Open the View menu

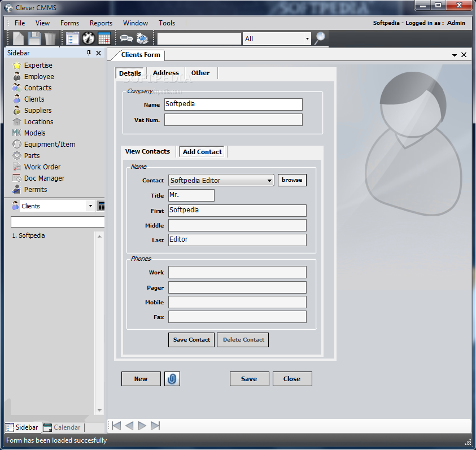42,23
